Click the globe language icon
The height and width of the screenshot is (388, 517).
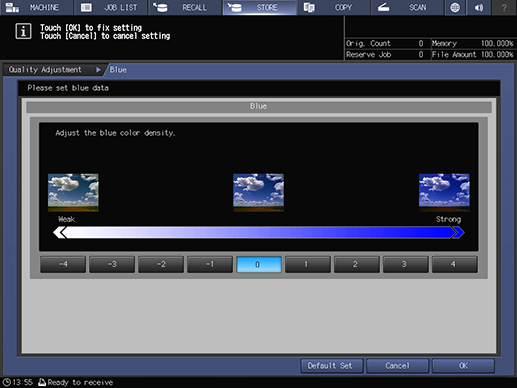(455, 7)
